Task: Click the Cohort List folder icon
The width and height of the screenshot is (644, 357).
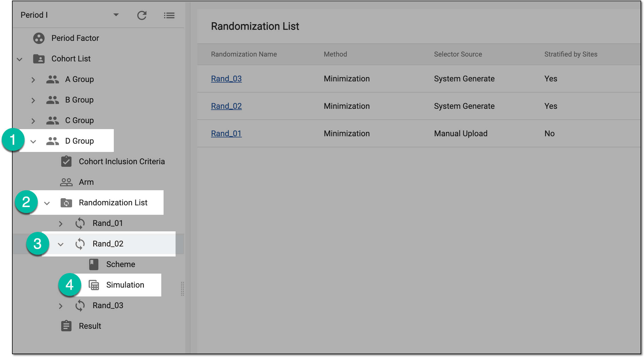Action: (x=39, y=59)
